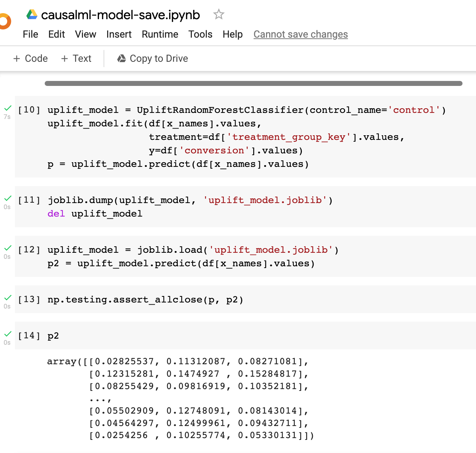Click the notebook title causalml-model-save.ipynb to rename
This screenshot has width=476, height=453.
pos(121,15)
